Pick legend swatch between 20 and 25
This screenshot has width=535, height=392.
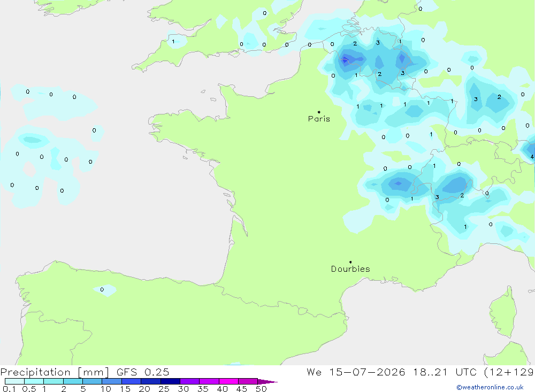click(x=151, y=381)
